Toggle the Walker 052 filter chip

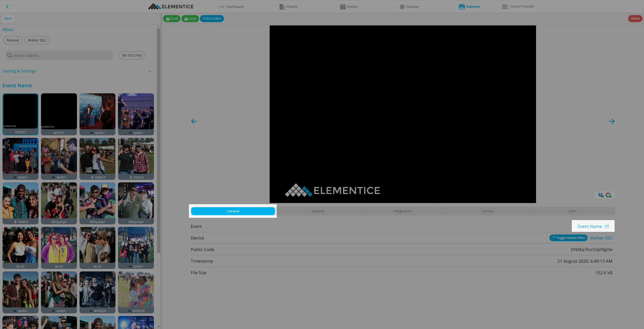(37, 40)
